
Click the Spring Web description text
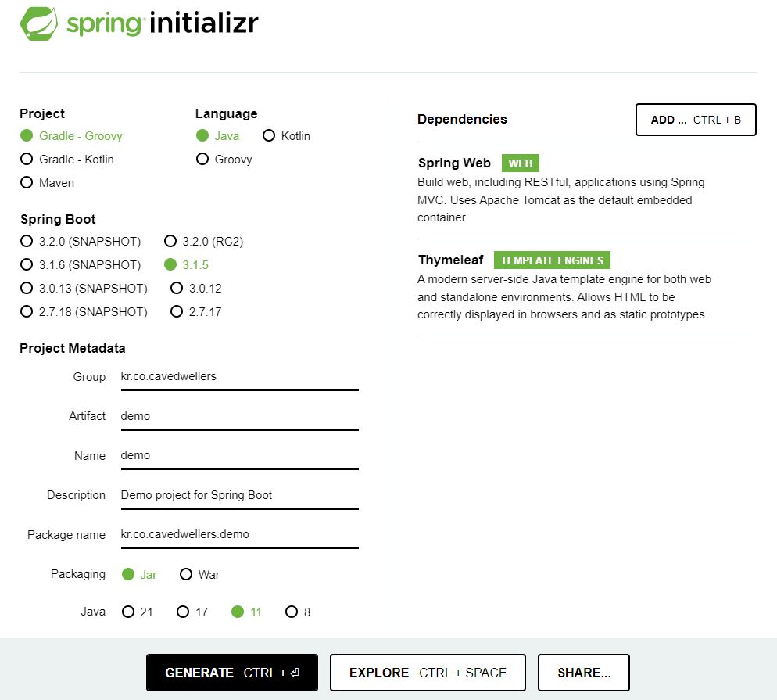561,199
